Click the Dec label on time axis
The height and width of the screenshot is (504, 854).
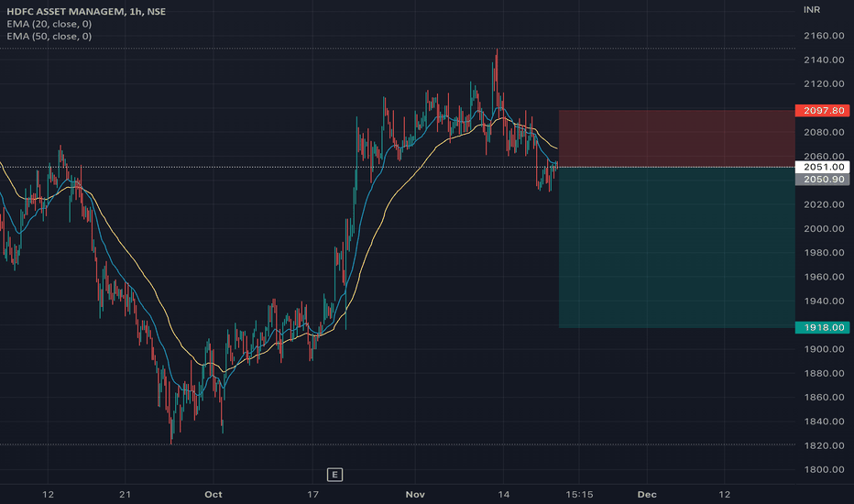click(x=647, y=495)
